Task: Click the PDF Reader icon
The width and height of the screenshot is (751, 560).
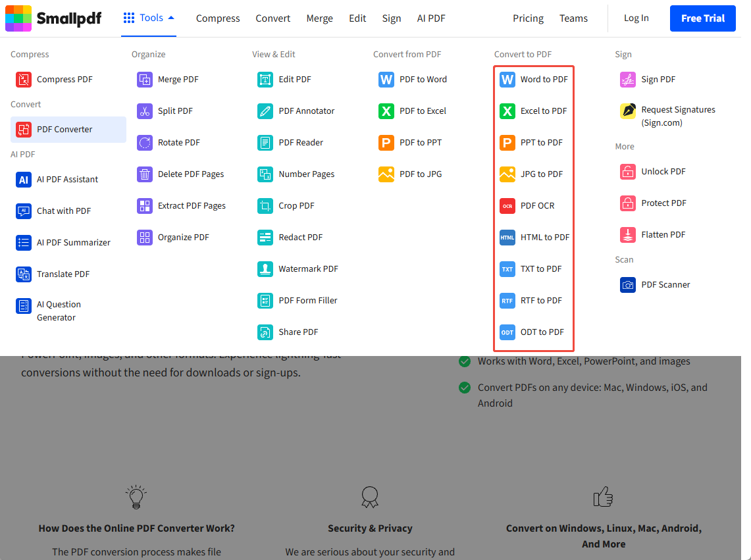Action: click(x=265, y=143)
